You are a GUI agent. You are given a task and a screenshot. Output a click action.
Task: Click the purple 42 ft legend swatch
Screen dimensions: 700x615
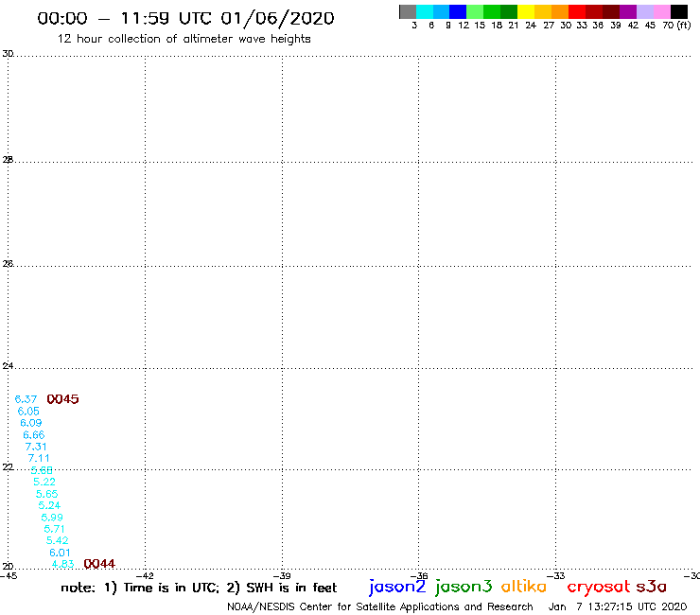click(x=628, y=11)
